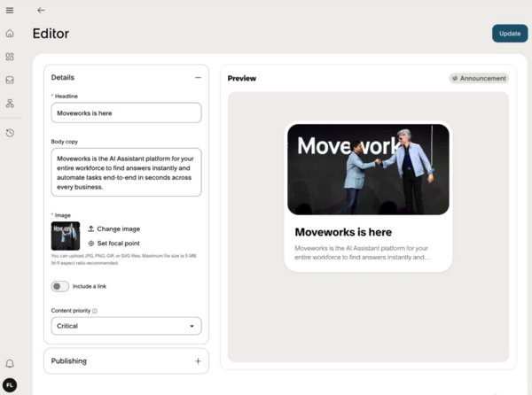Toggle the Include a link switch
The image size is (532, 395).
60,287
